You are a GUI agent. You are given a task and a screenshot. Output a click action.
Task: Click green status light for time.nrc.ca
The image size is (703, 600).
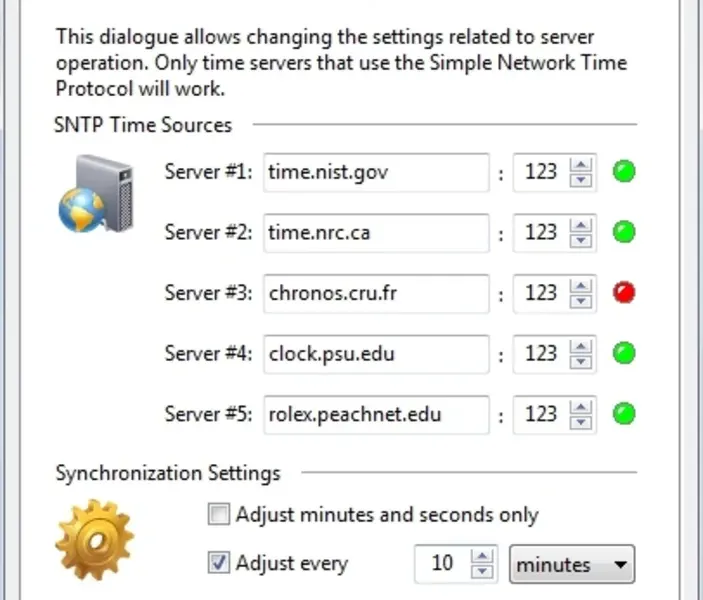(x=624, y=232)
